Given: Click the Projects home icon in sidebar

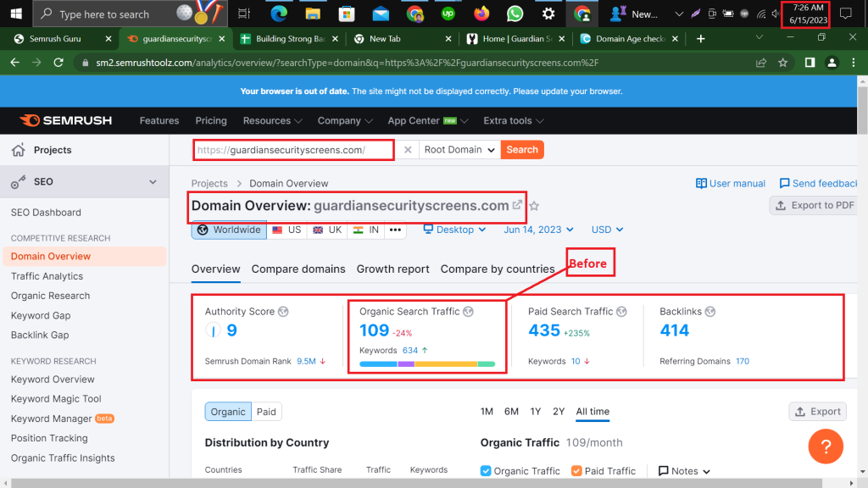Looking at the screenshot, I should [x=18, y=150].
